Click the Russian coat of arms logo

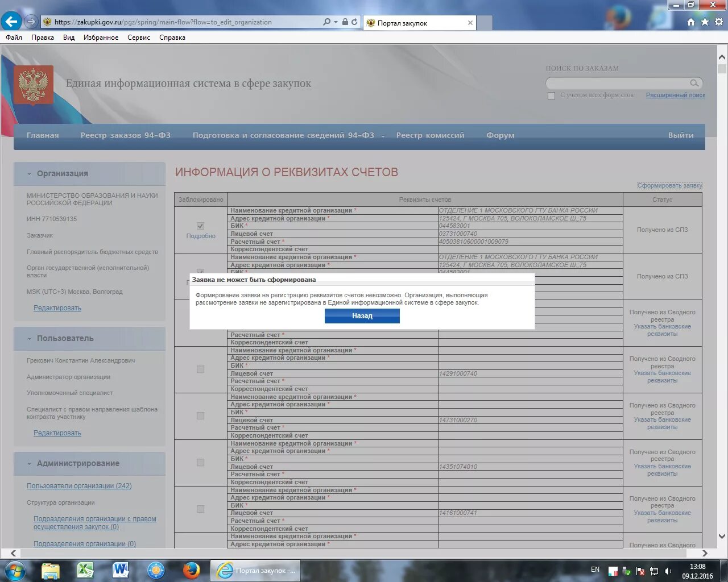(34, 84)
